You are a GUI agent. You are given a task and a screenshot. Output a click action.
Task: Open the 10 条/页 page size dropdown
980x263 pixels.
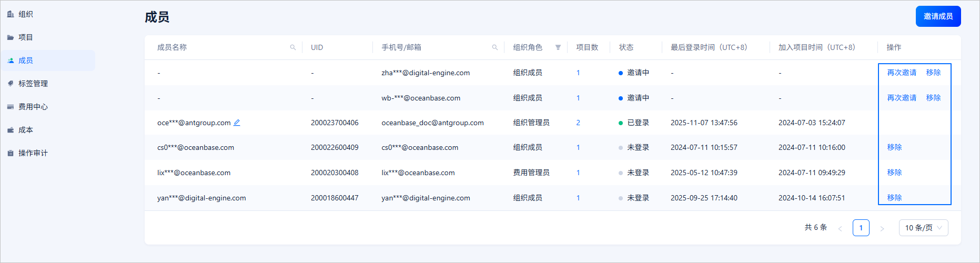924,228
